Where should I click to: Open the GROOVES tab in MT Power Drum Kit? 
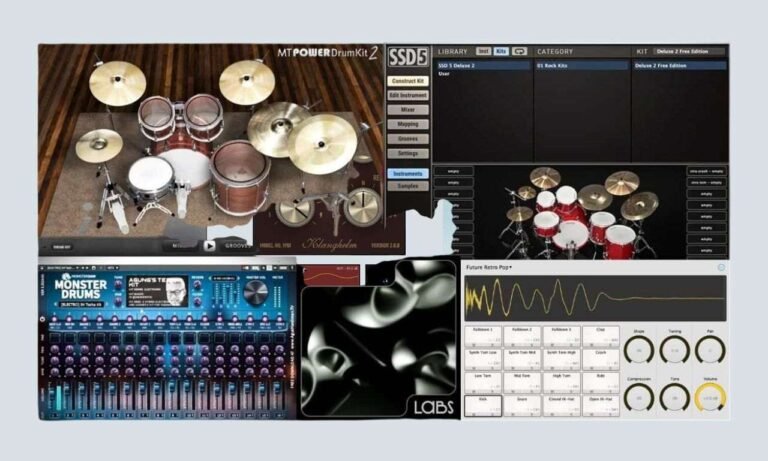[x=238, y=246]
